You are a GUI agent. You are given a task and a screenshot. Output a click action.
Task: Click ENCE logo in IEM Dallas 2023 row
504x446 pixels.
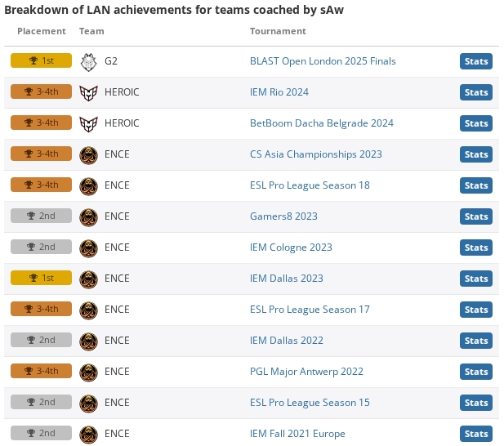88,279
